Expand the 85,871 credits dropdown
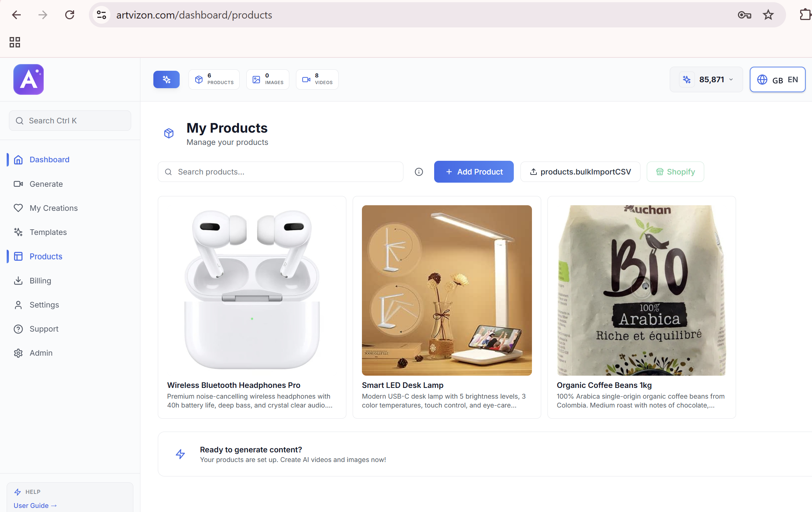 click(x=706, y=79)
